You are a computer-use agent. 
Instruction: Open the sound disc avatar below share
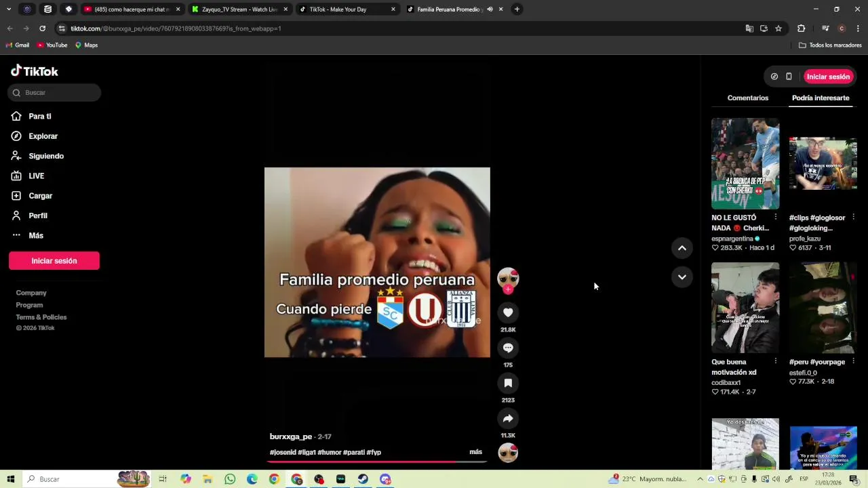(x=508, y=453)
